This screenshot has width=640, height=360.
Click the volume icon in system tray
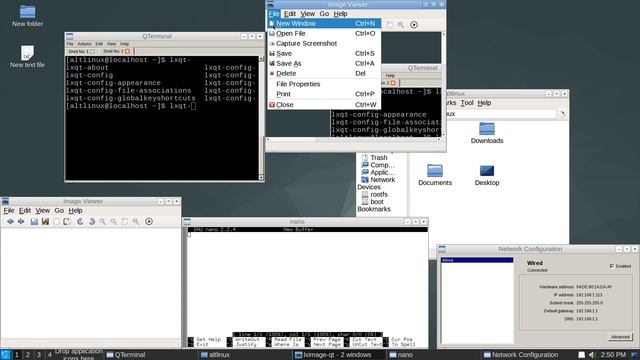point(592,355)
